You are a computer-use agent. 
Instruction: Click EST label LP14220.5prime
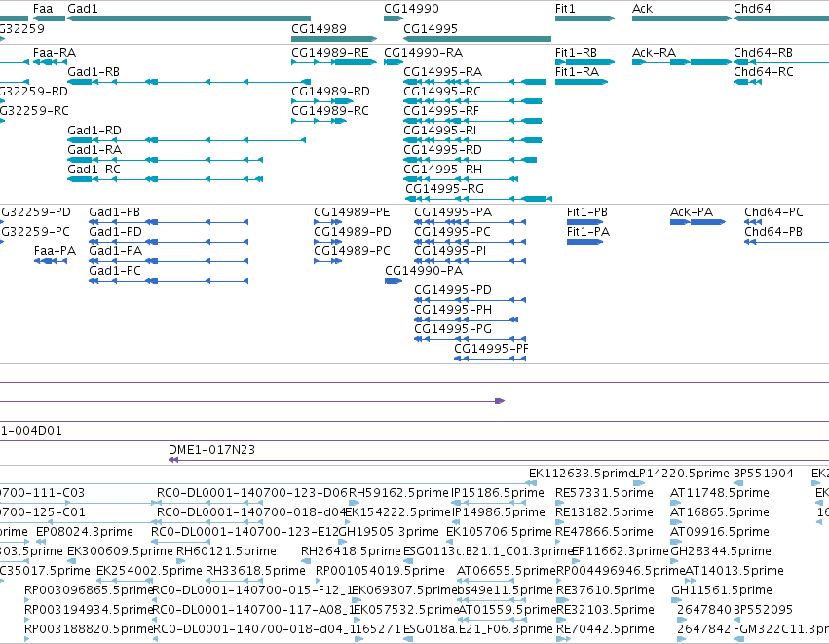pyautogui.click(x=682, y=474)
